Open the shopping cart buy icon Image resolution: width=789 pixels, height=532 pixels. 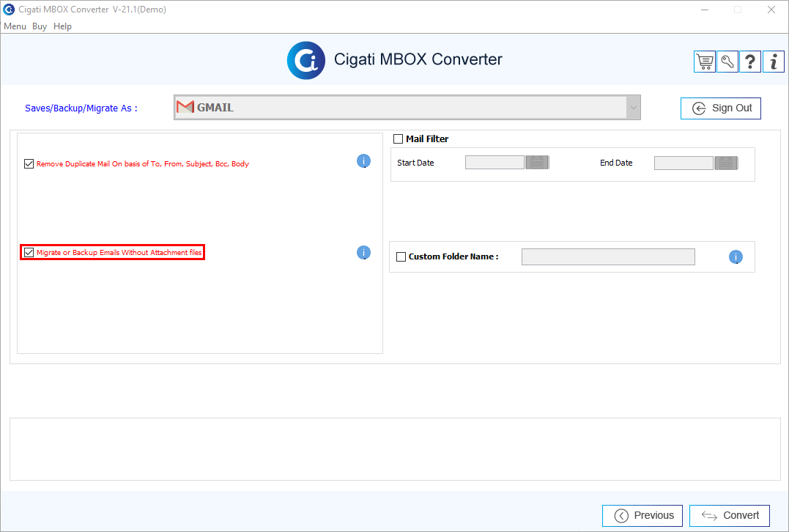(705, 62)
